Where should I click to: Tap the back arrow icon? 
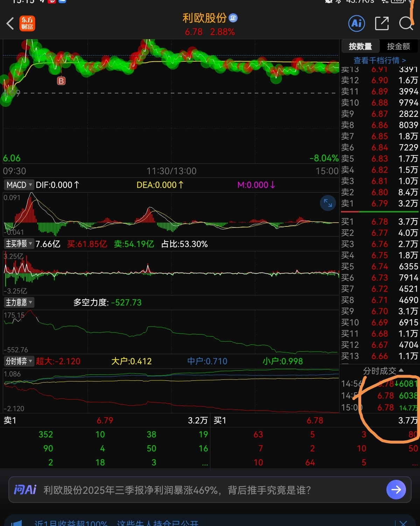pyautogui.click(x=10, y=24)
